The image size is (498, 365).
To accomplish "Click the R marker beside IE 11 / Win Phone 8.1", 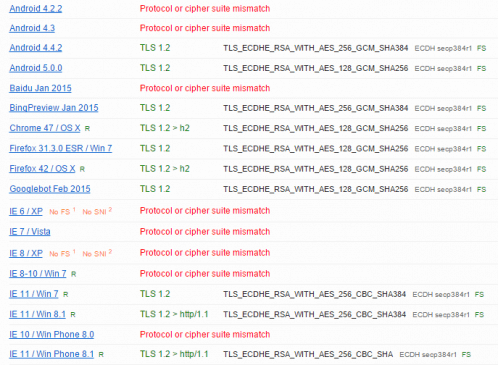I will [101, 355].
